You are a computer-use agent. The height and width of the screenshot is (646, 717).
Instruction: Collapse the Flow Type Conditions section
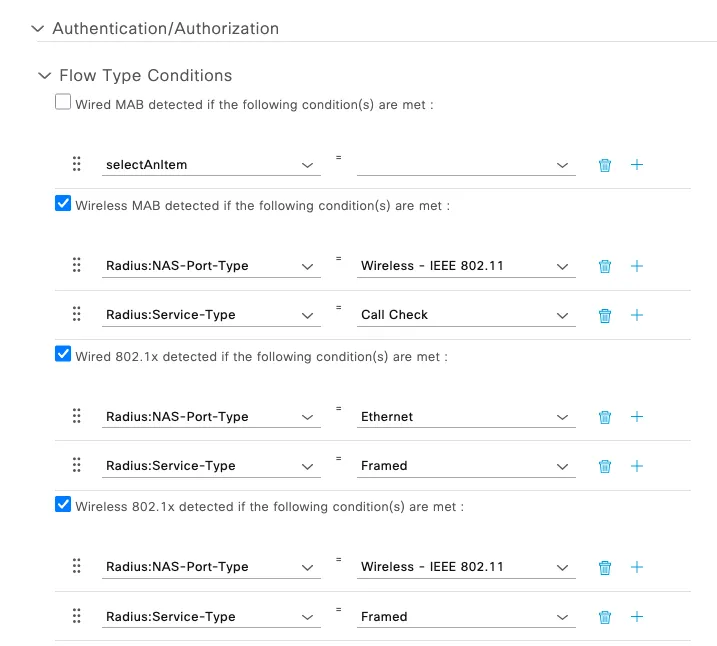point(44,75)
